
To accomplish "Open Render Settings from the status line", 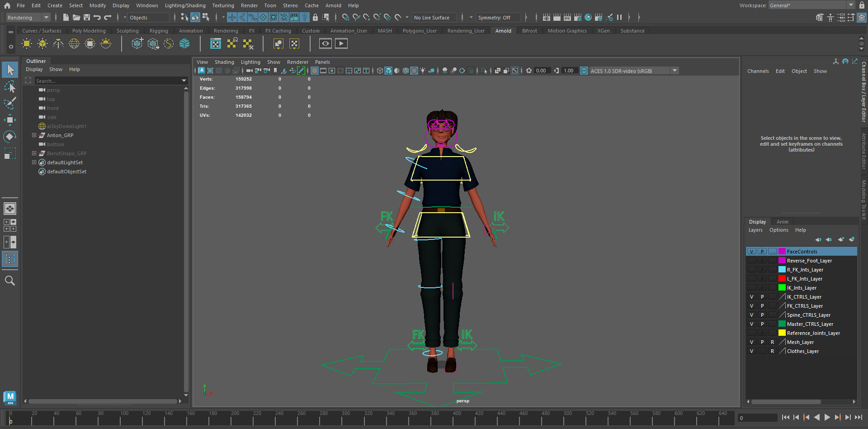I will tap(578, 17).
